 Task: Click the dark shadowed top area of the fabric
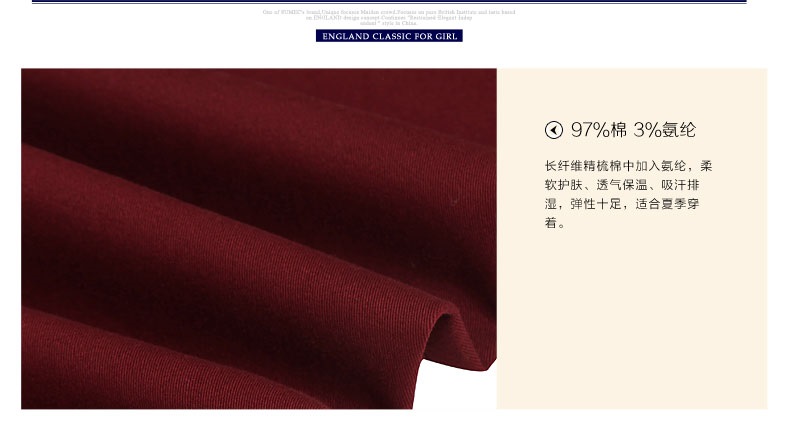point(151,96)
